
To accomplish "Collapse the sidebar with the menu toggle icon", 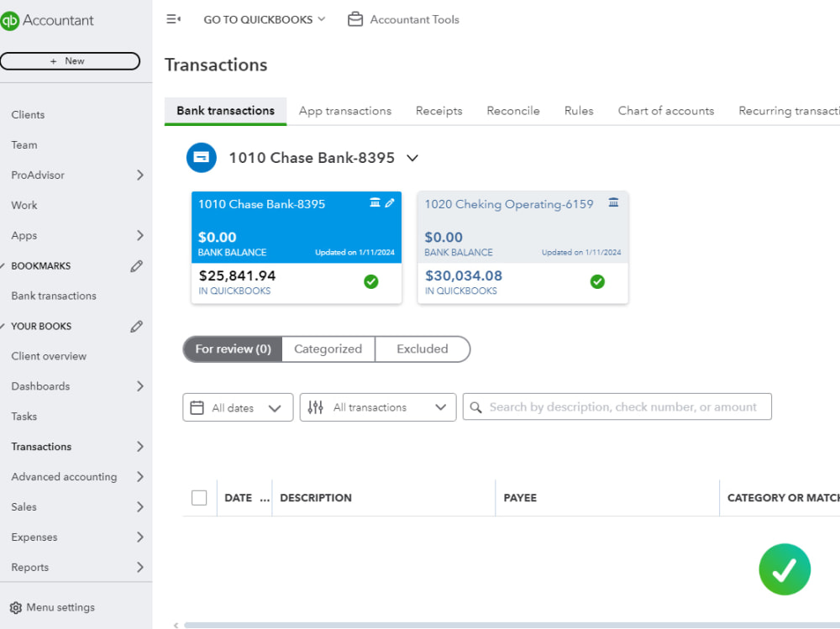I will tap(173, 19).
